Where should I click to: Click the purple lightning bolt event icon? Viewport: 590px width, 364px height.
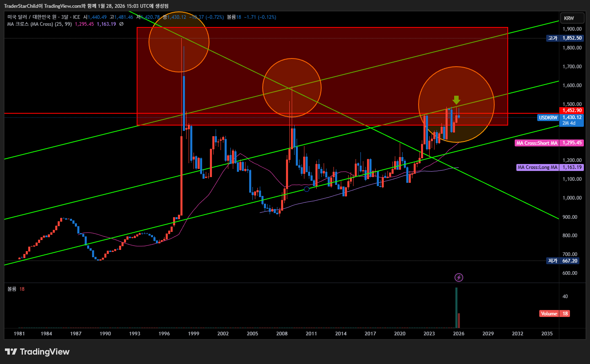click(459, 278)
